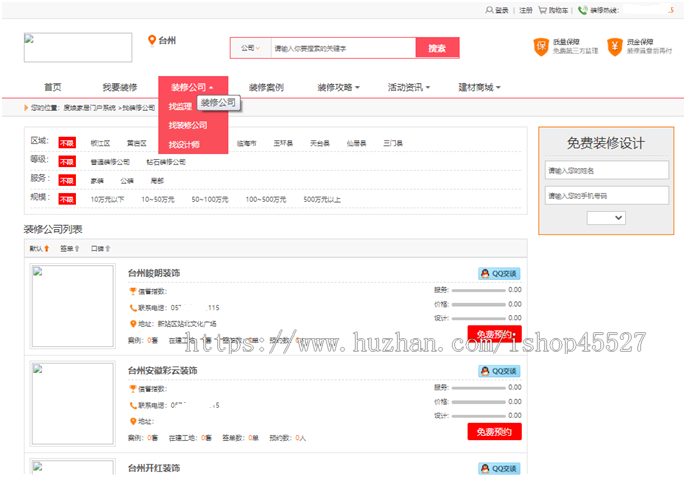Click the green phone hotline icon
686x477 pixels.
(582, 10)
